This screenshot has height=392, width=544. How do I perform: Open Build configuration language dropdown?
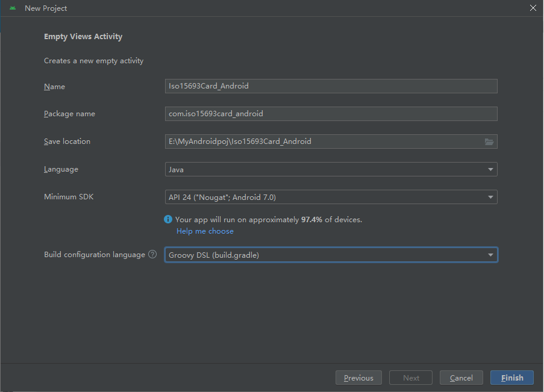[x=331, y=255]
